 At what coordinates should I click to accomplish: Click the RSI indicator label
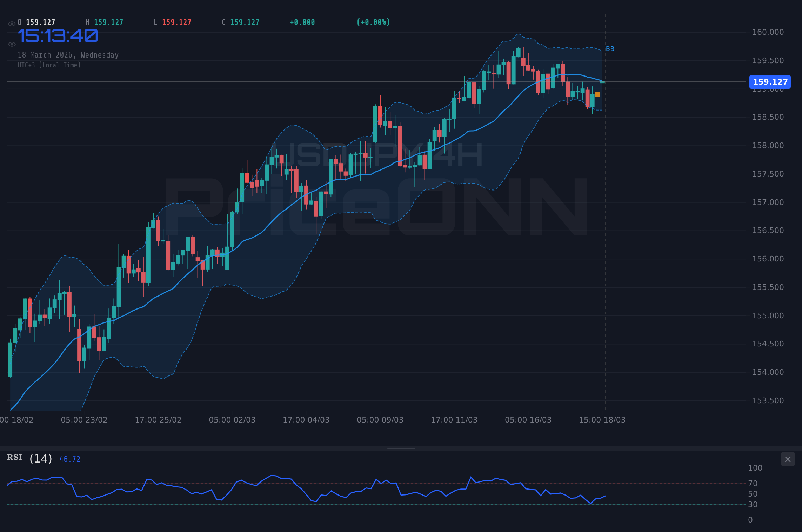click(14, 457)
